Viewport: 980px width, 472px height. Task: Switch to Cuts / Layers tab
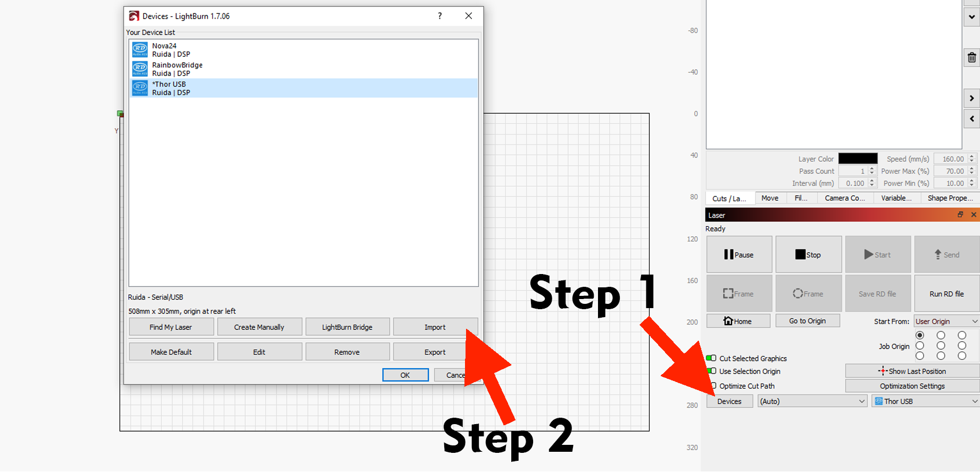point(729,198)
